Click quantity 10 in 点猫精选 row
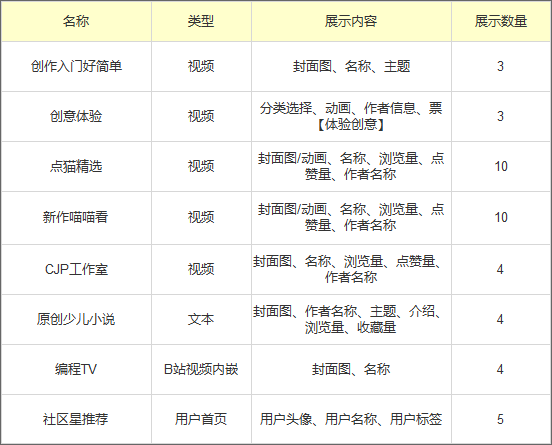 pyautogui.click(x=501, y=167)
